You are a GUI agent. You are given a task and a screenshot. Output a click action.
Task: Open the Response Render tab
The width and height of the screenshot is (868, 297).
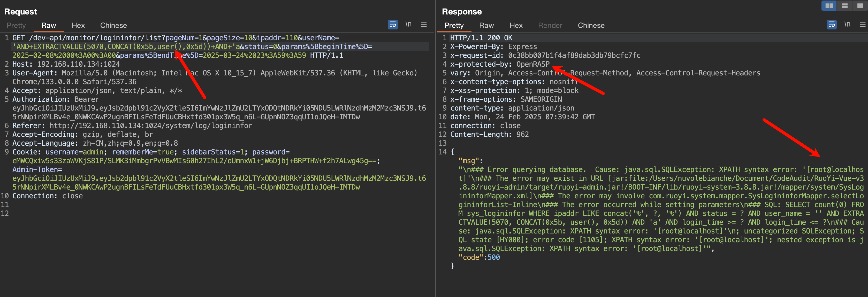(x=550, y=26)
